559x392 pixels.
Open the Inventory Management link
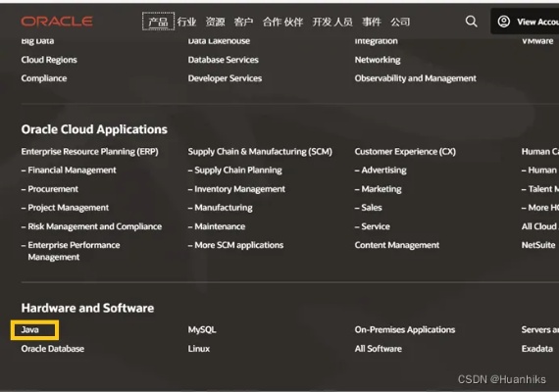pyautogui.click(x=239, y=189)
